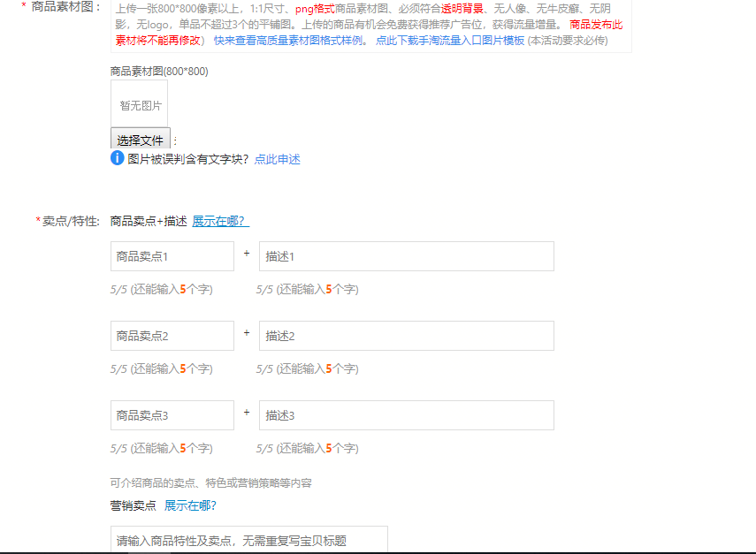The height and width of the screenshot is (554, 756).
Task: Click the character counter under 商品卖点3
Action: (x=162, y=448)
